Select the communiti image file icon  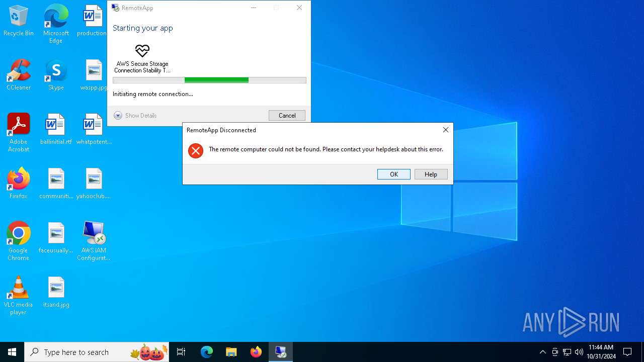tap(56, 184)
